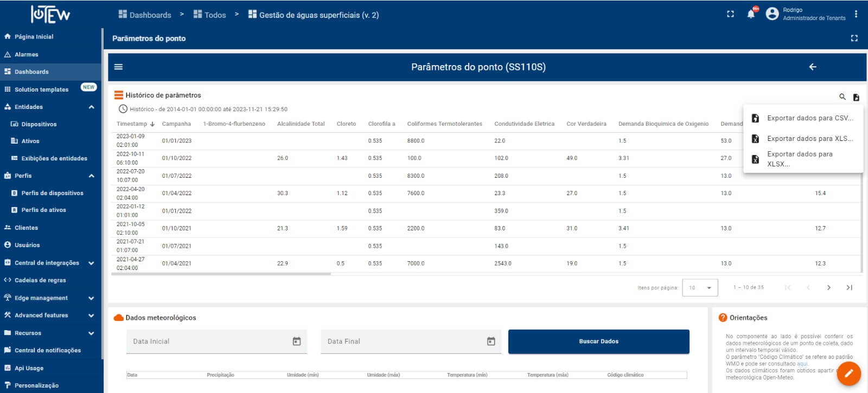868x393 pixels.
Task: Click Timestamp sort arrow
Action: 152,124
